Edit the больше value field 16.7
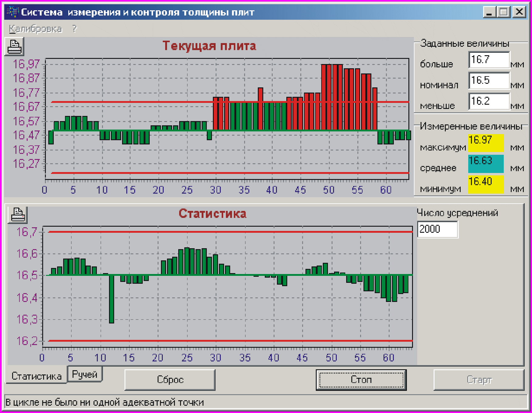 (489, 60)
